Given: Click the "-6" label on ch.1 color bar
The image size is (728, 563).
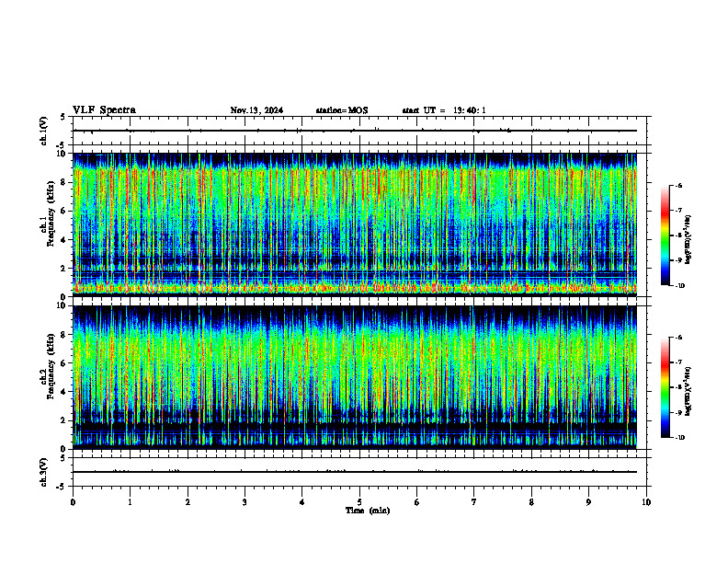Looking at the screenshot, I should click(678, 186).
